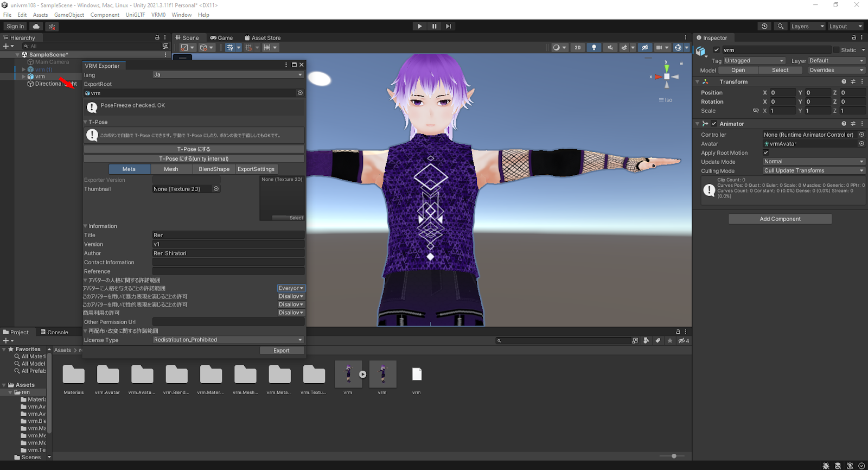Open Animator component preset settings icon

tap(853, 124)
